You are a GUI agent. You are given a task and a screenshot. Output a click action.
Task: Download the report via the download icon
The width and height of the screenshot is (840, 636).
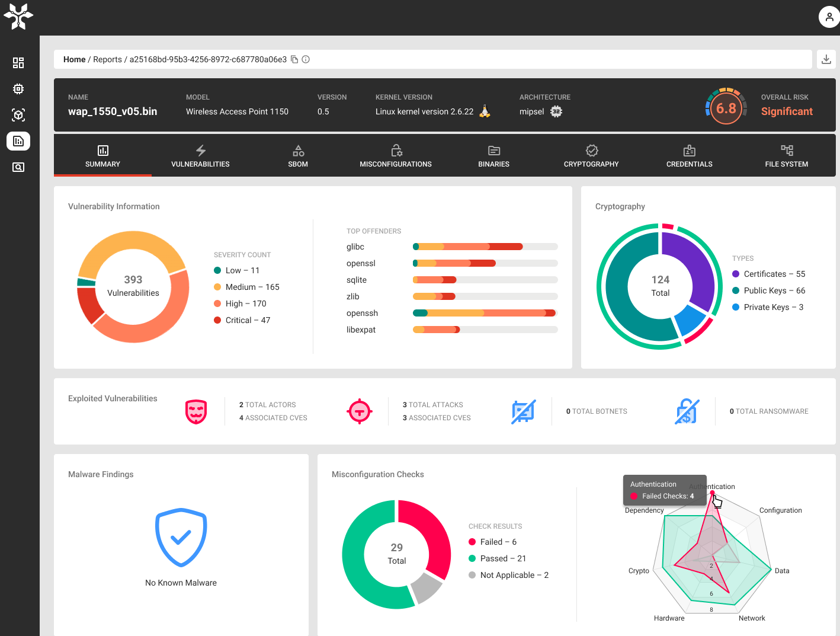pyautogui.click(x=826, y=59)
